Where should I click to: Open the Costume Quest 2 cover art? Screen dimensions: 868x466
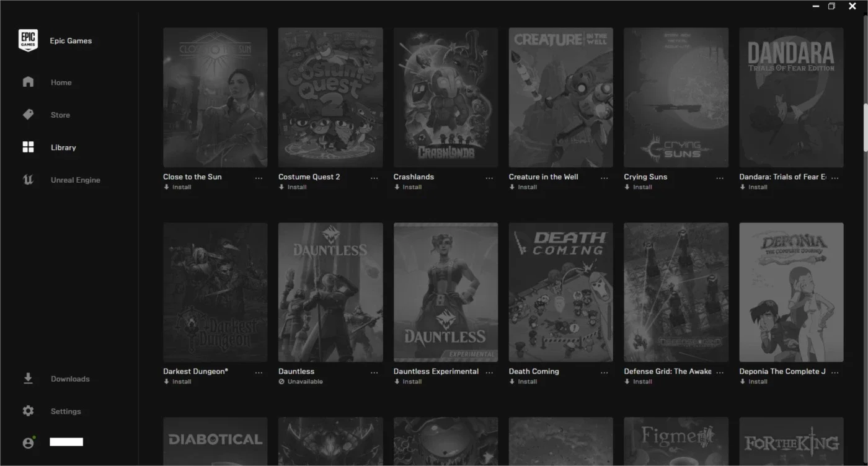click(x=330, y=97)
